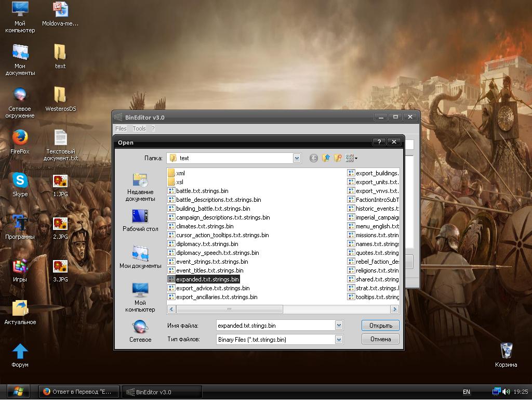This screenshot has width=532, height=400.
Task: Click the Windows Start button
Action: [x=18, y=391]
